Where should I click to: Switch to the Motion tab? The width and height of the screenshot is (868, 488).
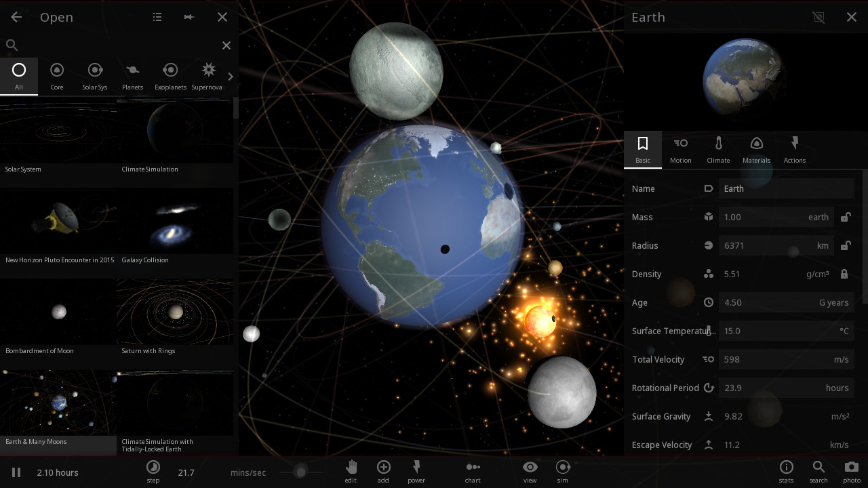pyautogui.click(x=680, y=150)
